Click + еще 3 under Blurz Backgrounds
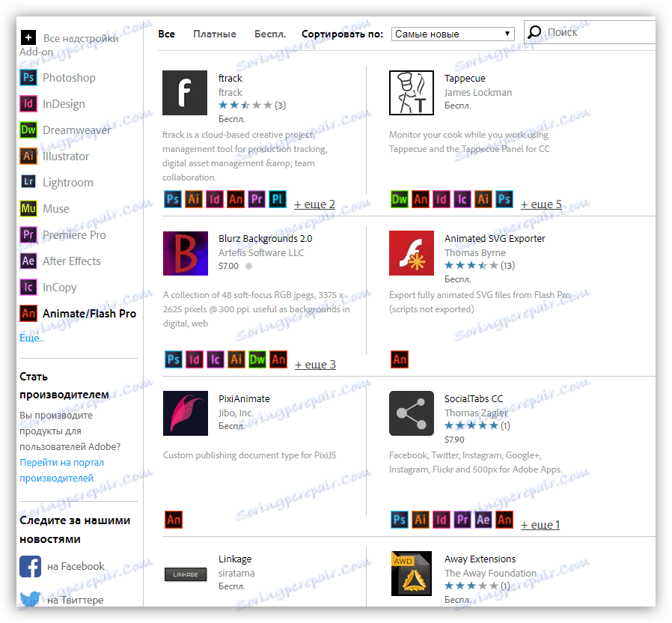 pos(316,365)
